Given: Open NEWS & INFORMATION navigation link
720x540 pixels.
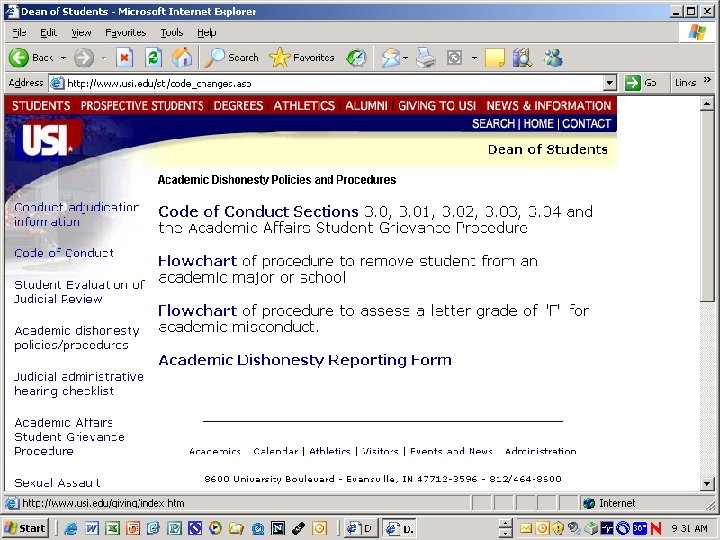Looking at the screenshot, I should click(x=549, y=106).
